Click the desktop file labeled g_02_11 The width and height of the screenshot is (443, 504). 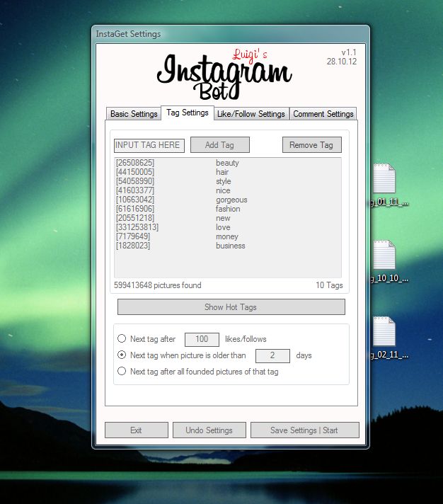pyautogui.click(x=384, y=332)
